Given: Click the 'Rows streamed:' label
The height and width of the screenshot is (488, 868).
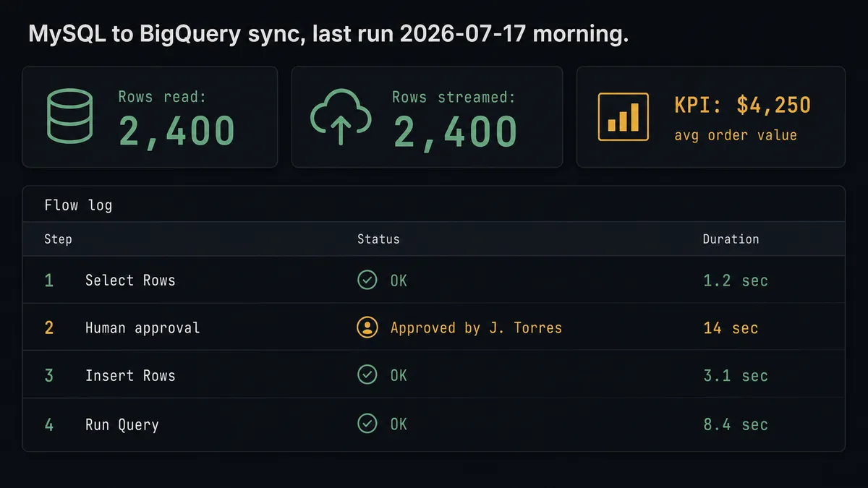Looking at the screenshot, I should pos(454,97).
